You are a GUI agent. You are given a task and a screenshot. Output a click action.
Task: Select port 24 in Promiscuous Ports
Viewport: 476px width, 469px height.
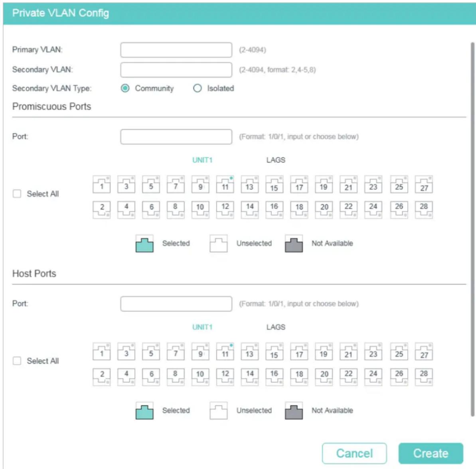click(373, 210)
